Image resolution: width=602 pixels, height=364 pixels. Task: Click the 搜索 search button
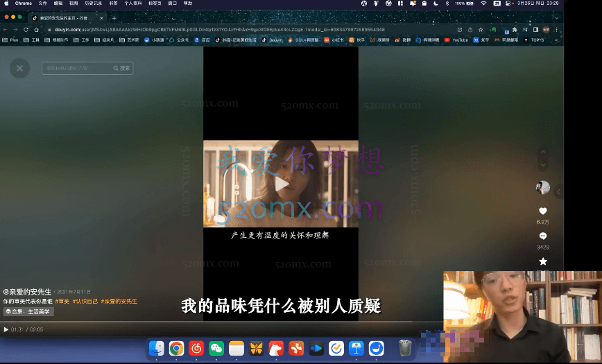(x=121, y=68)
